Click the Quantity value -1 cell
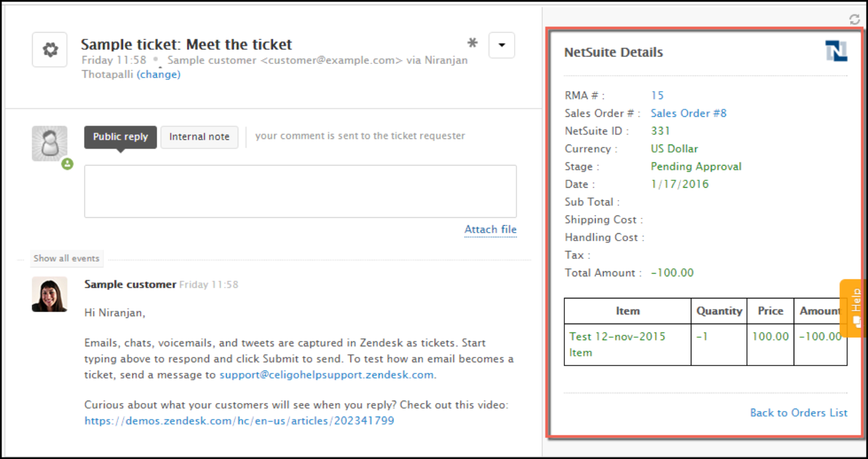Viewport: 868px width, 459px height. (719, 345)
